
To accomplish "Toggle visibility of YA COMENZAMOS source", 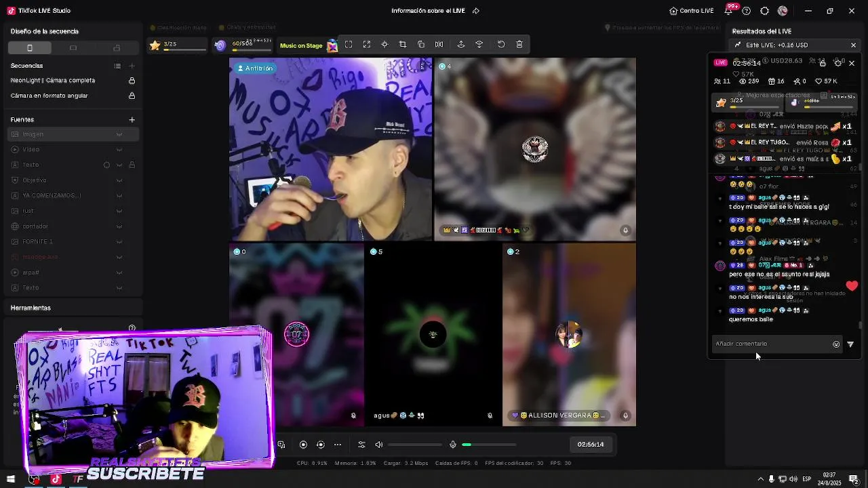I will click(x=119, y=196).
